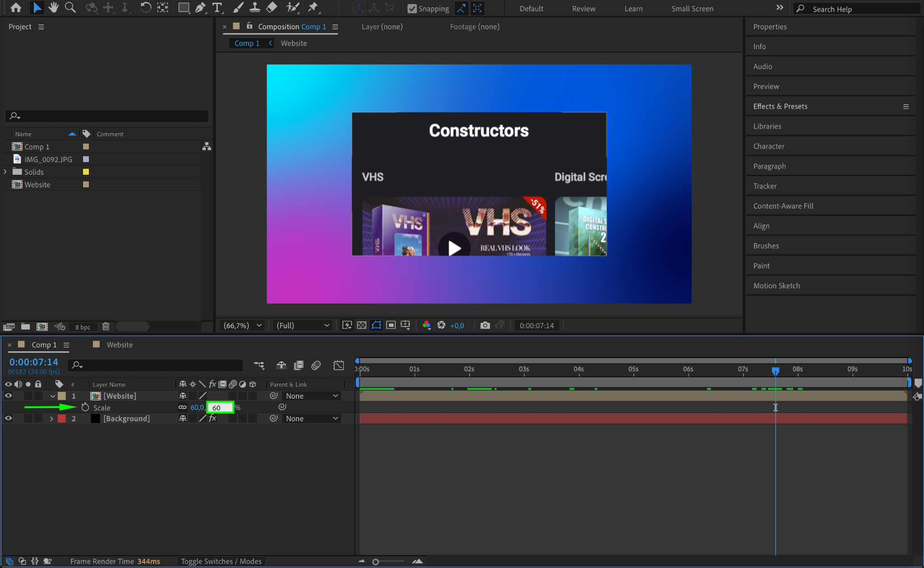This screenshot has height=568, width=924.
Task: Select the Hand tool
Action: (x=54, y=7)
